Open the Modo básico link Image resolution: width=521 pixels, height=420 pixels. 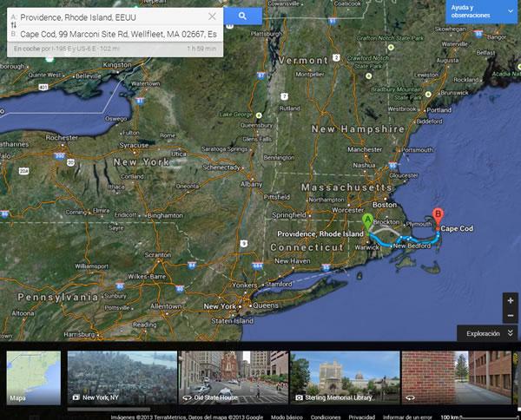tap(287, 417)
